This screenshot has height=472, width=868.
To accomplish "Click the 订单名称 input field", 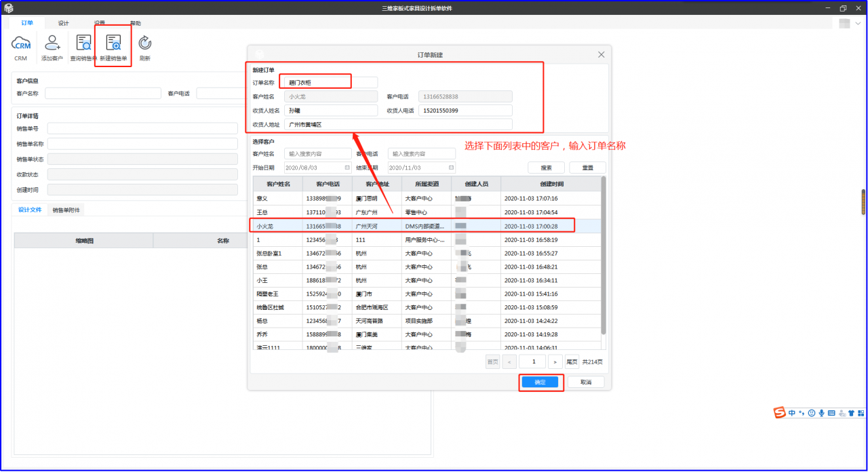I will pyautogui.click(x=331, y=82).
